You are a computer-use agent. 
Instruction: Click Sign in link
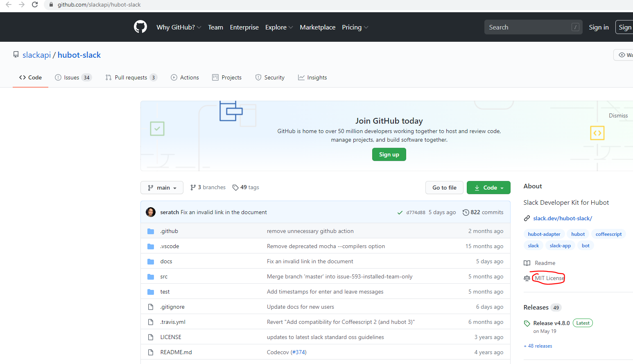(599, 27)
